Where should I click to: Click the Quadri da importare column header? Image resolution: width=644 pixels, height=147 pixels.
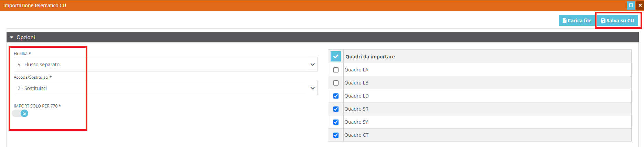(x=370, y=57)
